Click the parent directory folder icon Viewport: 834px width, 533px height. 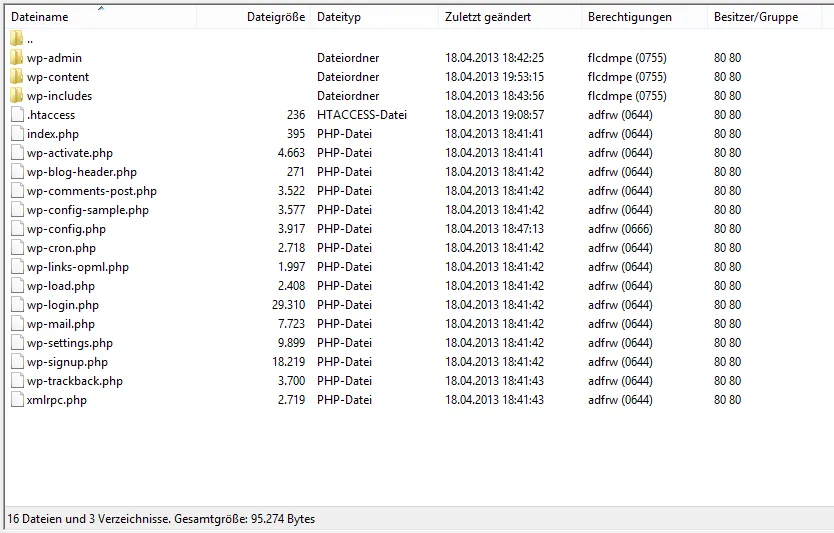[16, 38]
